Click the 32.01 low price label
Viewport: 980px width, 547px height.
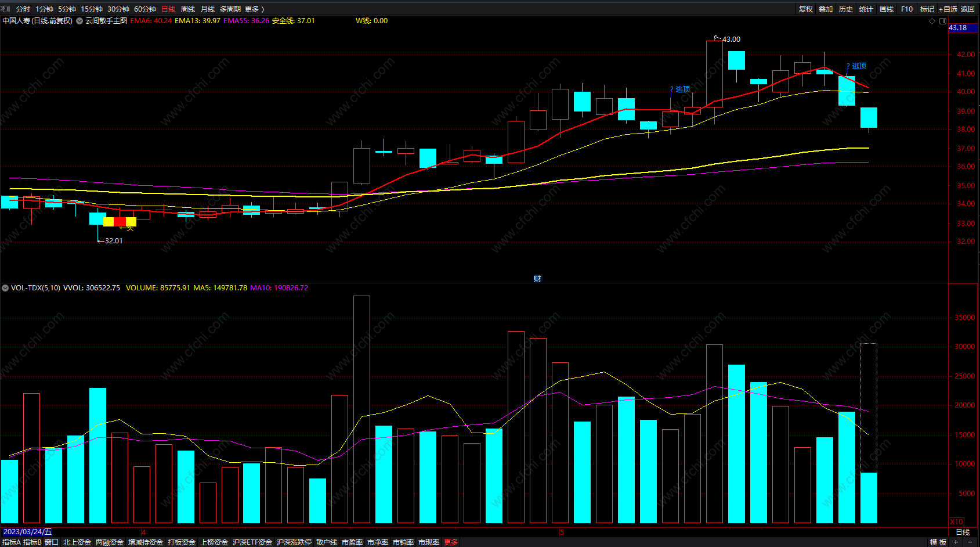point(114,241)
